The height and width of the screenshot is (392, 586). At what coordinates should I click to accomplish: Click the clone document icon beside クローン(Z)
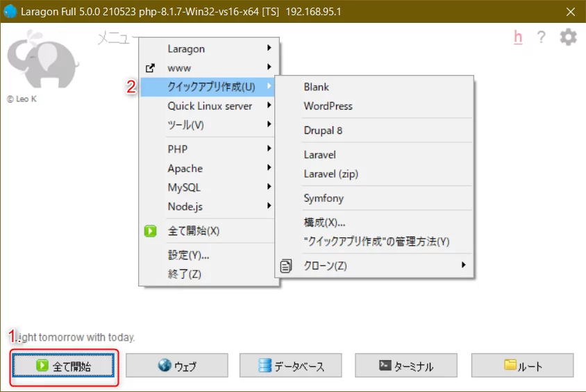tap(286, 266)
